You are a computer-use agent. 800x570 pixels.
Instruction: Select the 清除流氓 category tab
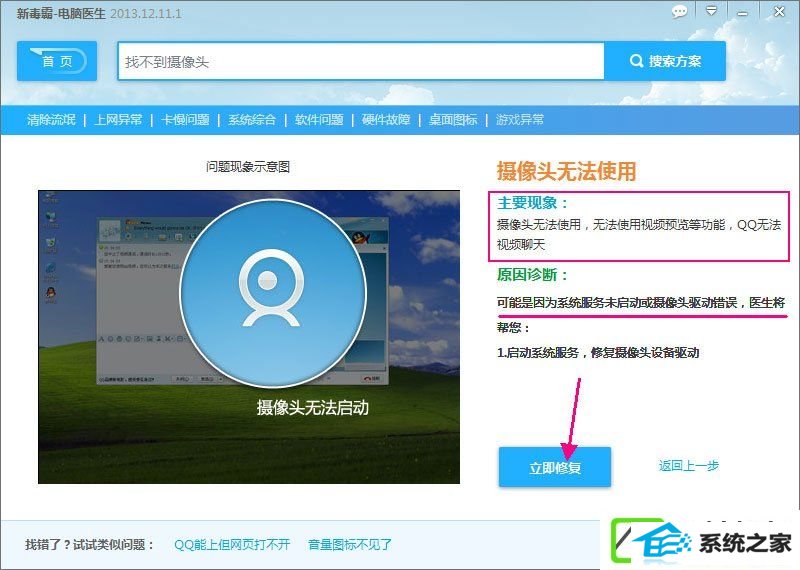click(x=51, y=120)
